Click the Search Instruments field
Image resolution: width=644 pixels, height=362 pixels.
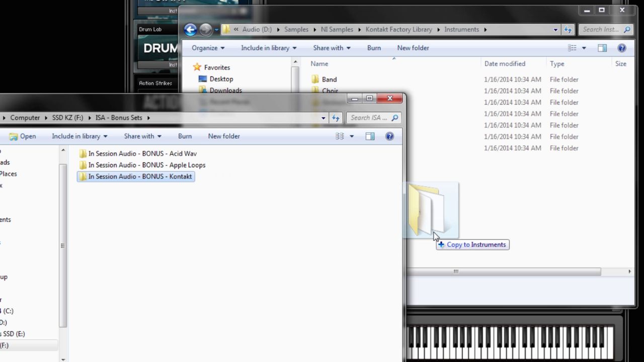click(x=606, y=30)
